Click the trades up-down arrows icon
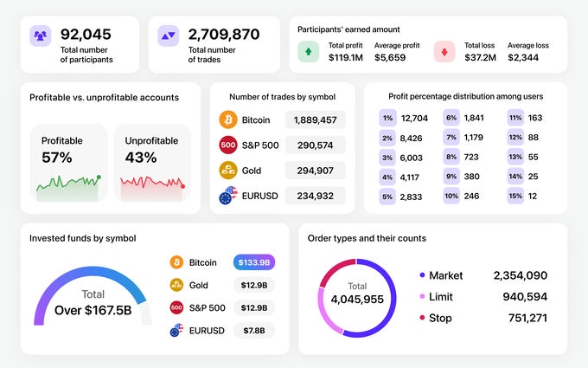This screenshot has width=588, height=368. click(x=168, y=36)
